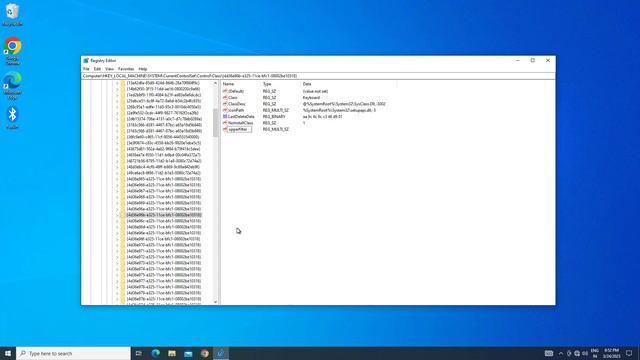Click the volume icon in the system tray
The height and width of the screenshot is (360, 640).
click(x=585, y=353)
